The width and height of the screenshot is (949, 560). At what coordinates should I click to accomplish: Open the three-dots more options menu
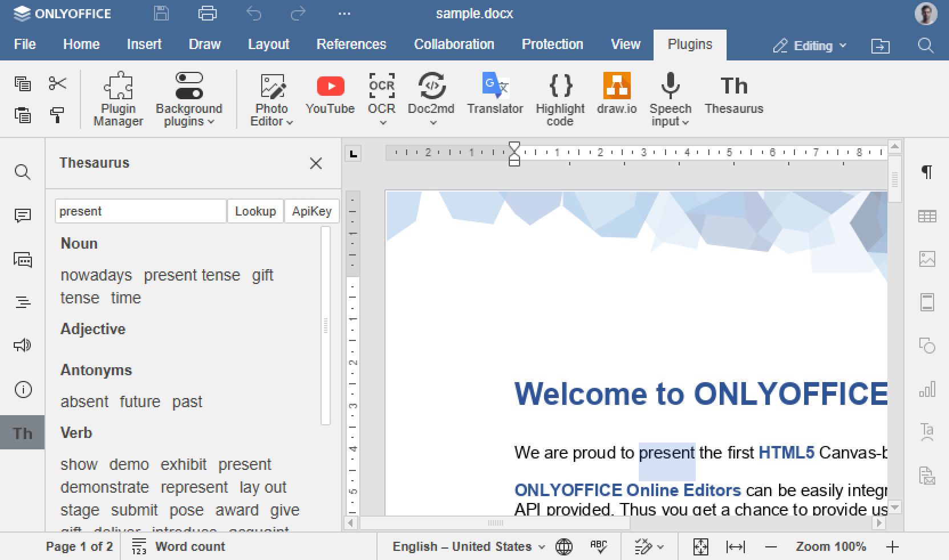click(x=344, y=13)
